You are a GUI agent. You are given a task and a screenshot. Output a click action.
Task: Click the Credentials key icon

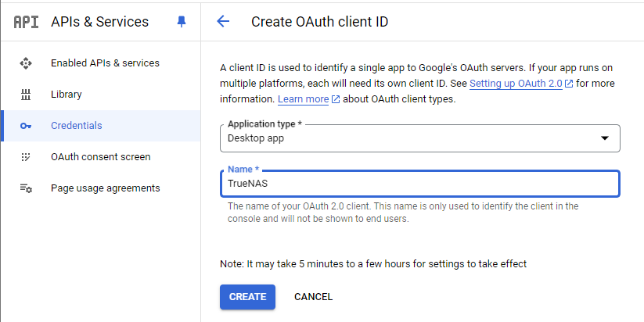(x=26, y=126)
